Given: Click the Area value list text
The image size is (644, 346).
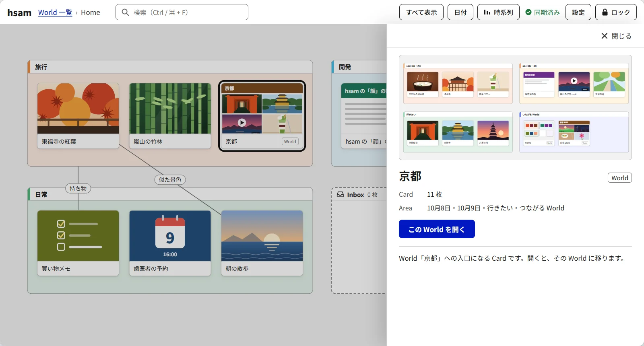Looking at the screenshot, I should [x=495, y=208].
